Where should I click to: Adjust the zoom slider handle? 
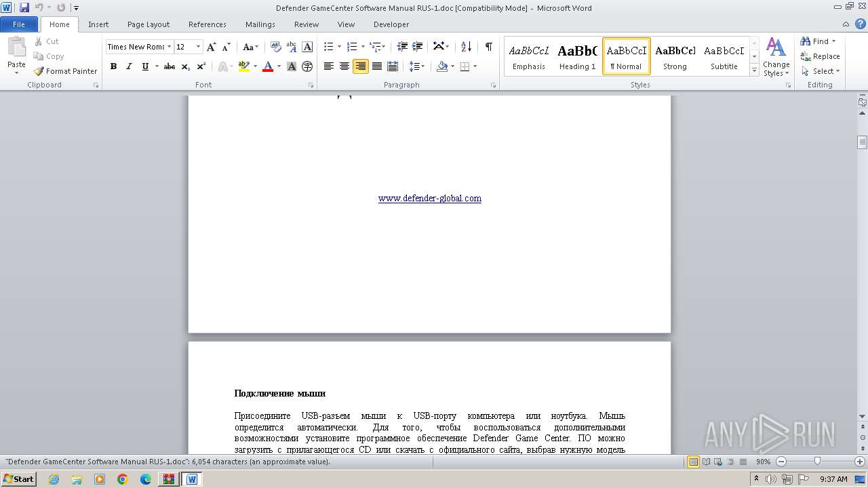click(x=817, y=462)
